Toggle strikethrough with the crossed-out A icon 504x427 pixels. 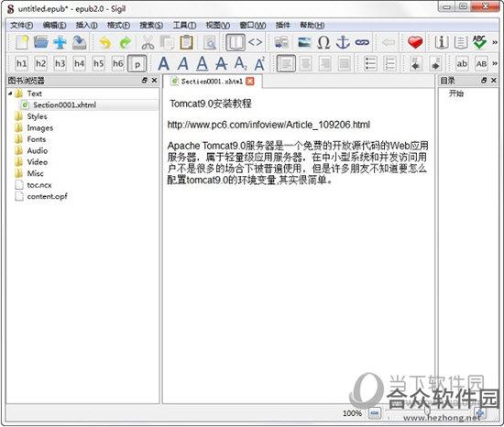pyautogui.click(x=221, y=63)
